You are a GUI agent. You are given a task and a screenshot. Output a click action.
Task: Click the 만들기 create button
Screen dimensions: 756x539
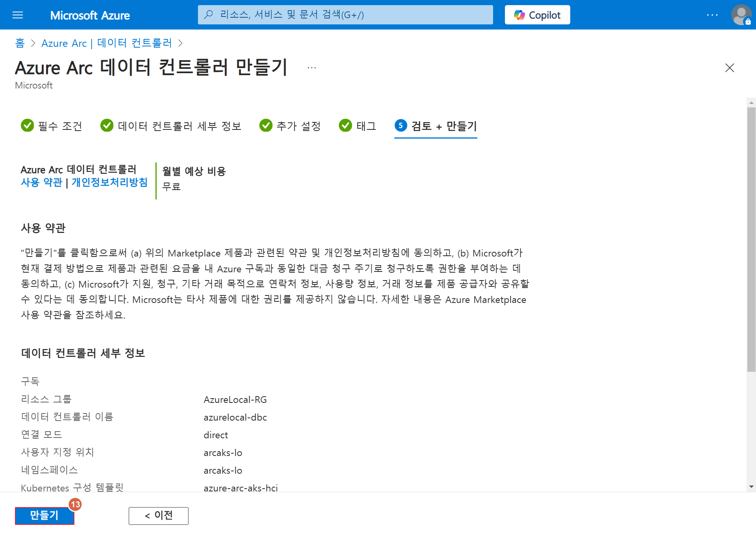click(x=44, y=515)
